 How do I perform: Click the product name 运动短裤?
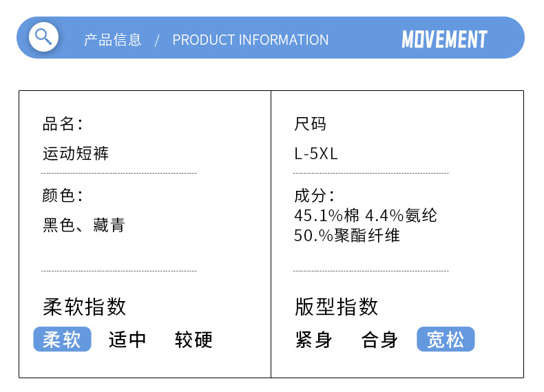click(x=76, y=153)
